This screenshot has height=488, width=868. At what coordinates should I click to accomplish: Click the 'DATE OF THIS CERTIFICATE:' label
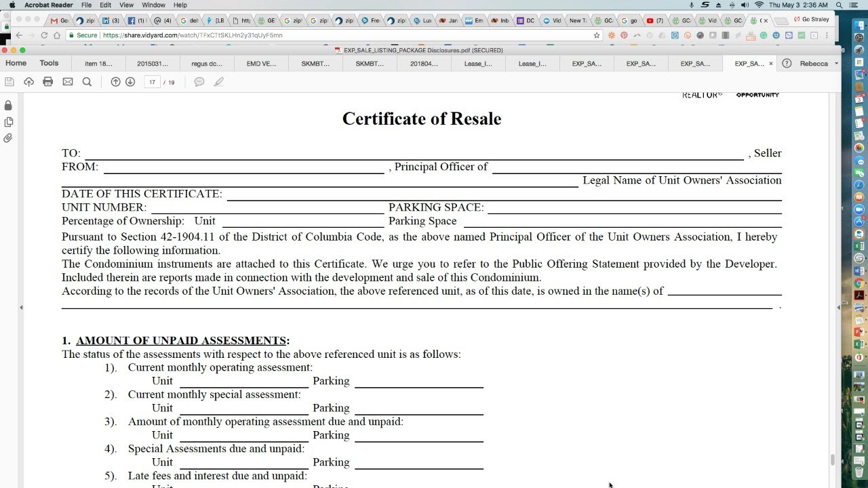point(142,194)
